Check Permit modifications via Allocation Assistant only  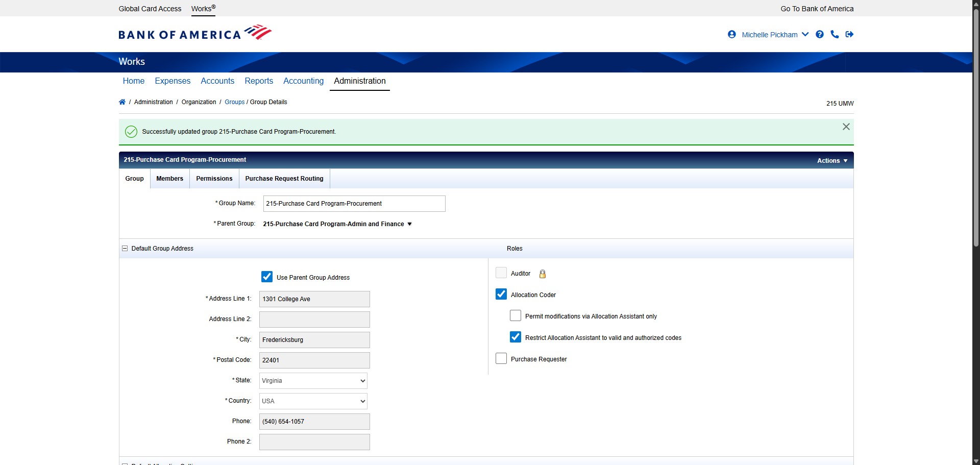click(516, 316)
